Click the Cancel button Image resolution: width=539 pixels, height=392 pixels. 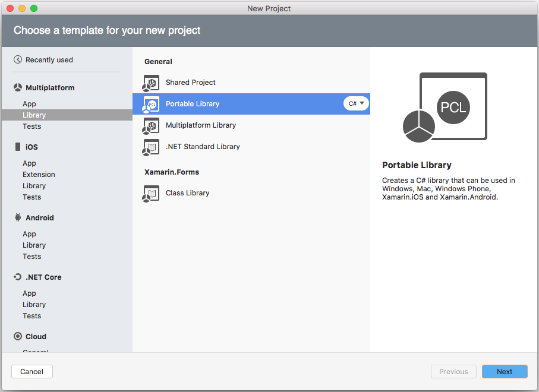pyautogui.click(x=31, y=371)
